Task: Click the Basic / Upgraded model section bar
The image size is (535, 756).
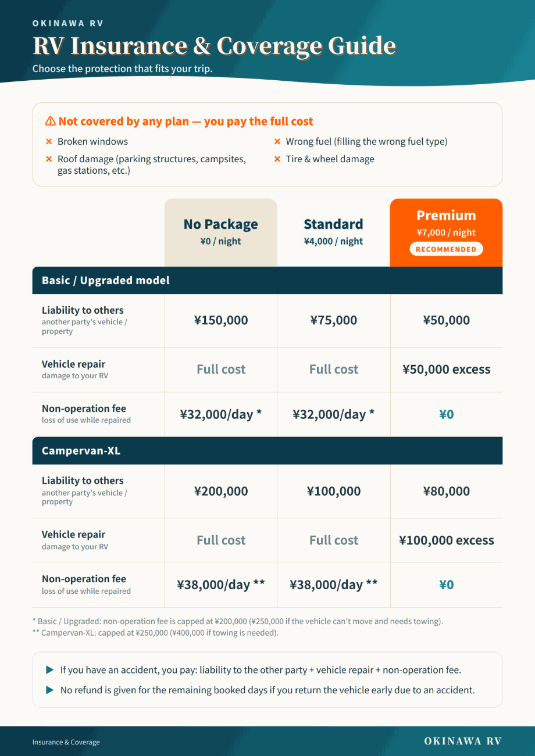Action: coord(267,281)
